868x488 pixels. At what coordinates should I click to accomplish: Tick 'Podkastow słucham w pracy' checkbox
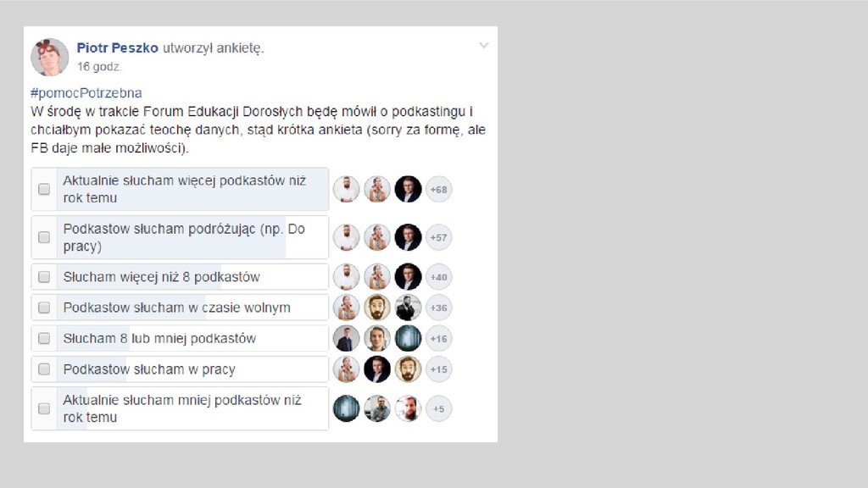click(44, 369)
